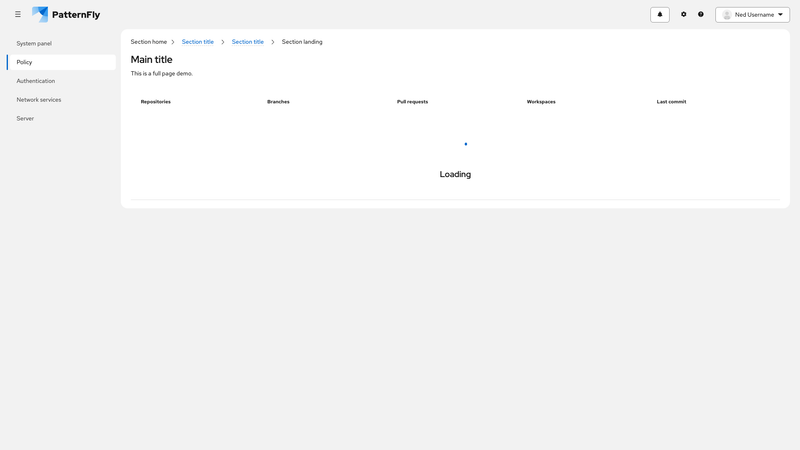Click the Main title heading
Image resolution: width=800 pixels, height=450 pixels.
152,60
